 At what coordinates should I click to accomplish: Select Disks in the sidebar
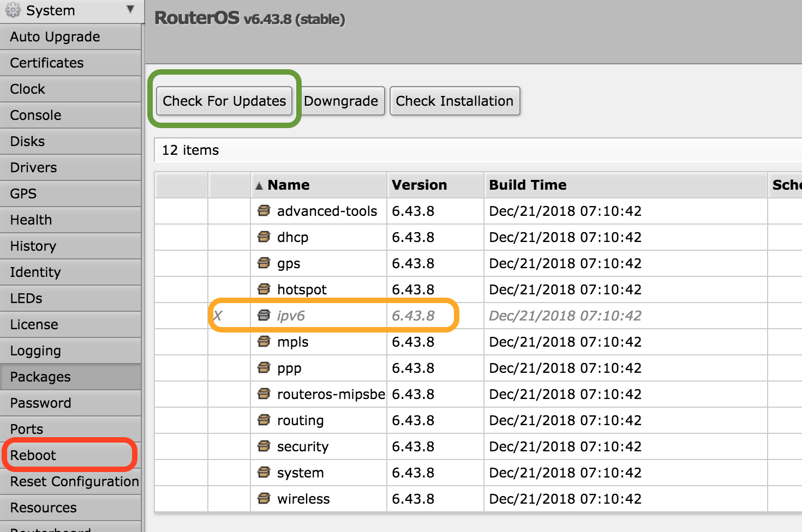pyautogui.click(x=70, y=141)
